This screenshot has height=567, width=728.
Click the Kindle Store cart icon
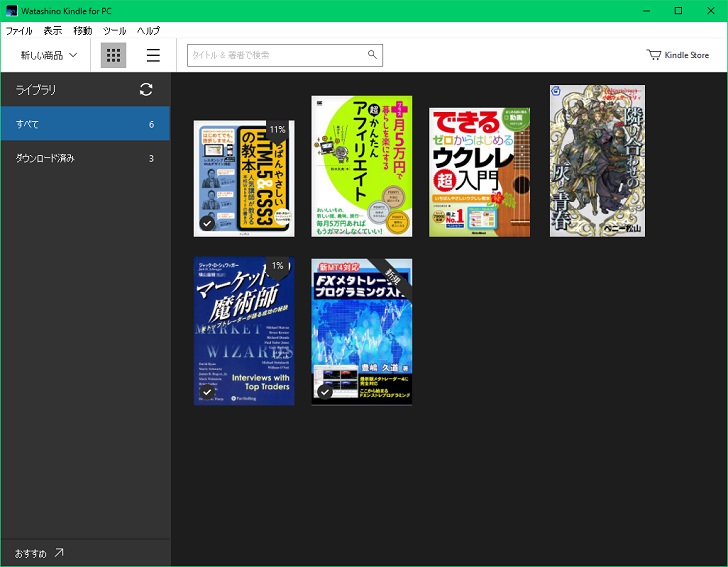[654, 55]
